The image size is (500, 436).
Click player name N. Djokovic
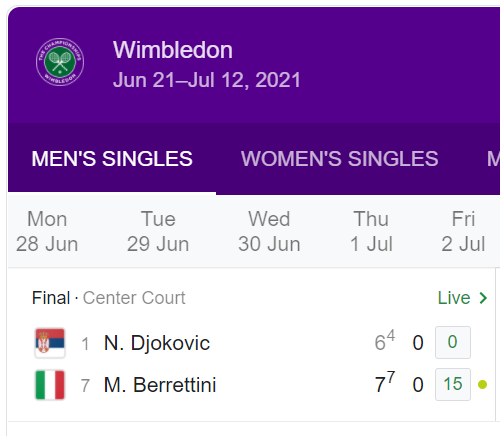(157, 343)
